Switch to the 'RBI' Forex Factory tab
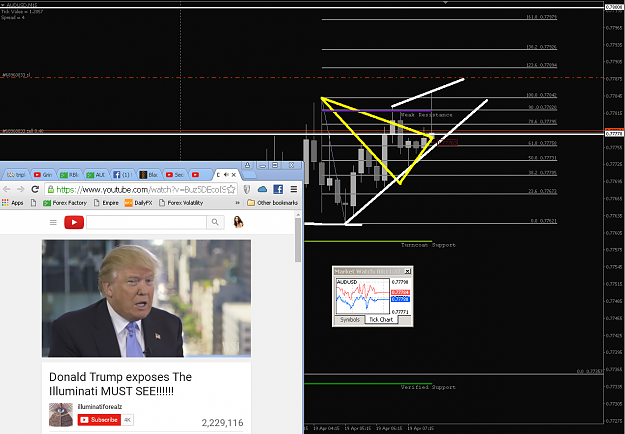This screenshot has width=625, height=434. pos(69,175)
